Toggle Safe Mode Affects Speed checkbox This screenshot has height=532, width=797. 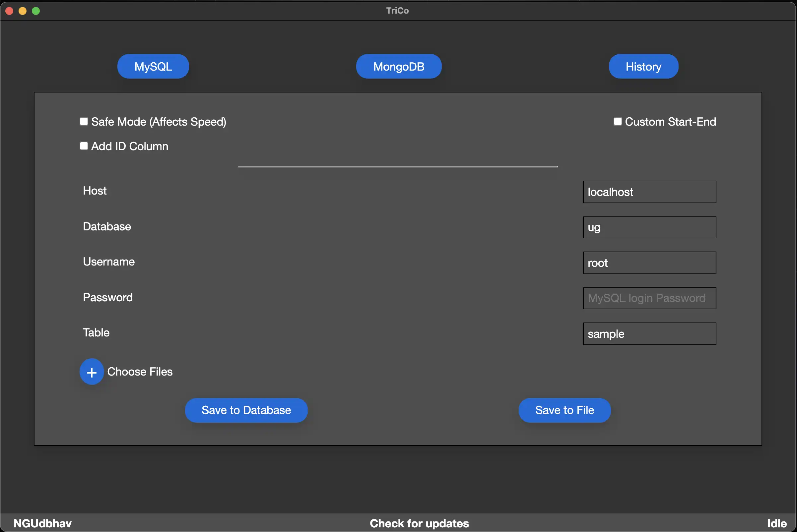click(x=84, y=121)
